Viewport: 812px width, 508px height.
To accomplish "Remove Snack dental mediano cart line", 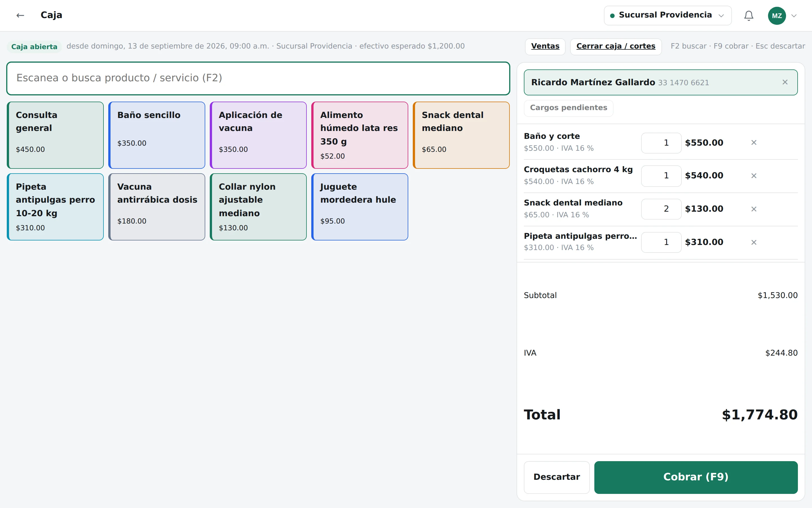I will click(x=754, y=209).
